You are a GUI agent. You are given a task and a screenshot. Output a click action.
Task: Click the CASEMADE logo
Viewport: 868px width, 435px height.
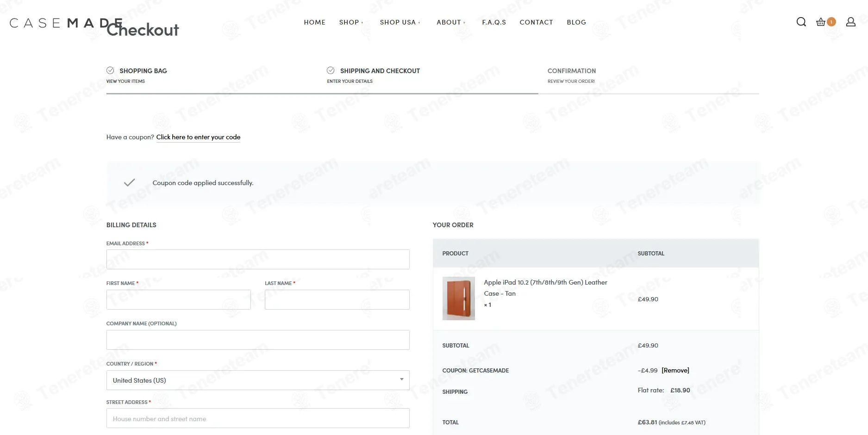point(66,23)
